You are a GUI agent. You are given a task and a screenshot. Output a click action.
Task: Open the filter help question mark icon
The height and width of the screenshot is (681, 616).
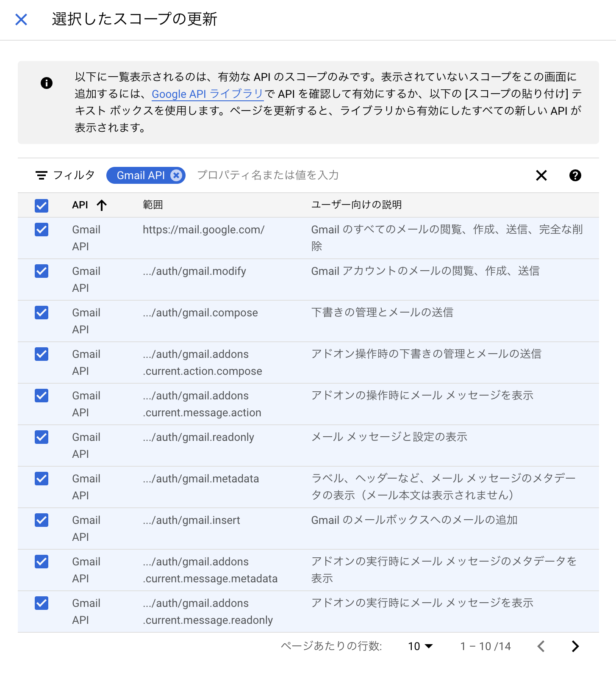coord(575,175)
